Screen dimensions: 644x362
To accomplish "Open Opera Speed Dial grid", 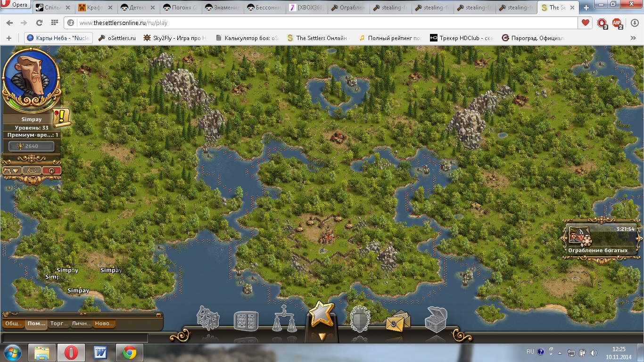I will click(x=54, y=23).
